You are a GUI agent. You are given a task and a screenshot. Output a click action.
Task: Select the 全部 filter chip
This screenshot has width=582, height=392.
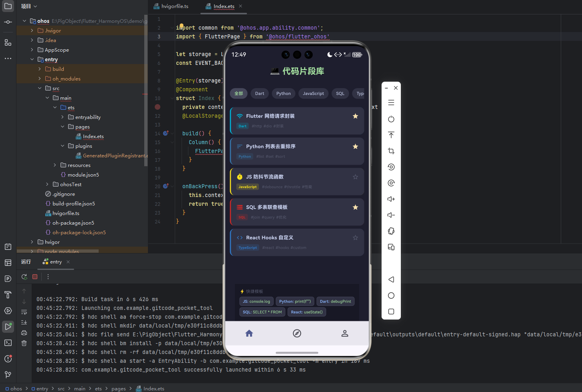(239, 93)
